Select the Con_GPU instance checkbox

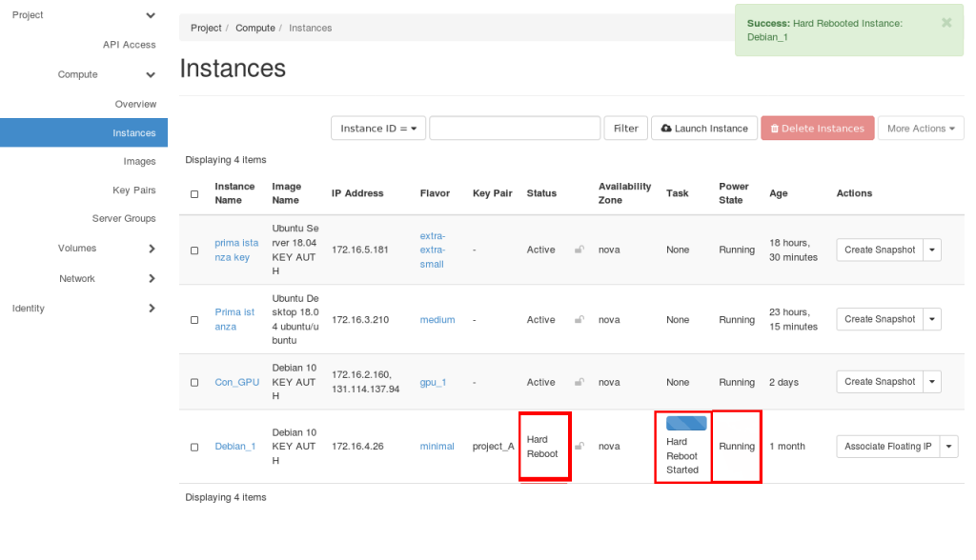click(194, 383)
